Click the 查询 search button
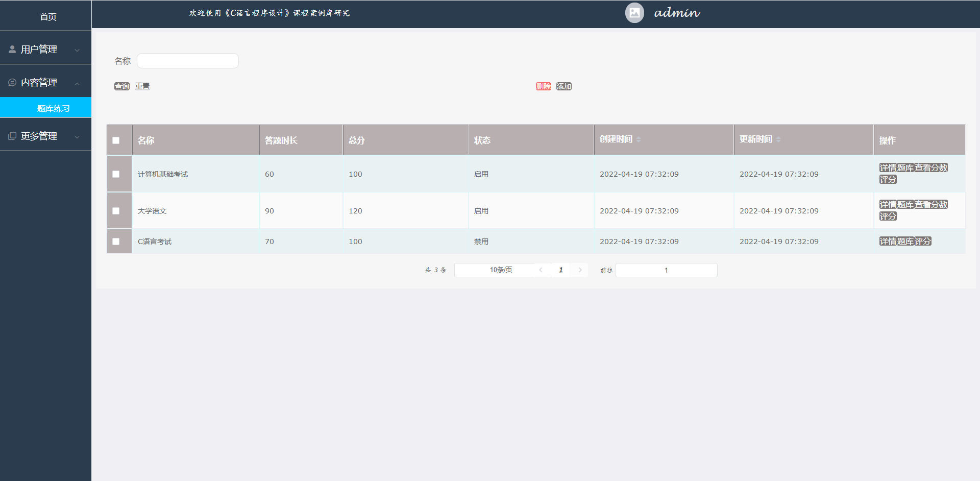This screenshot has width=980, height=481. 121,86
